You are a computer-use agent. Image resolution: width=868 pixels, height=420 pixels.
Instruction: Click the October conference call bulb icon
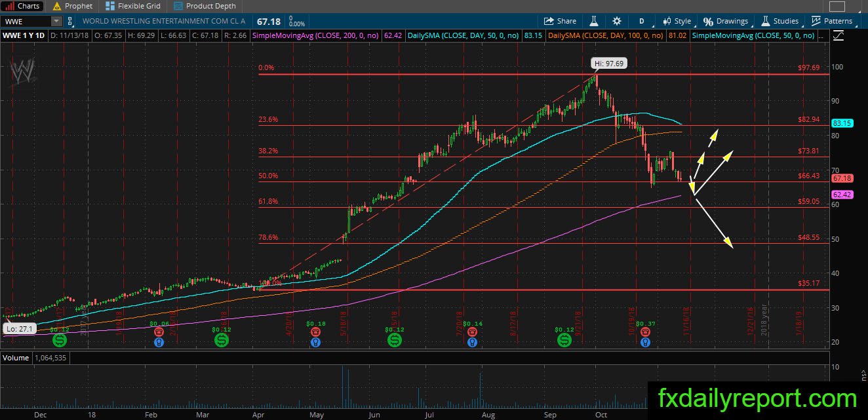tap(645, 342)
